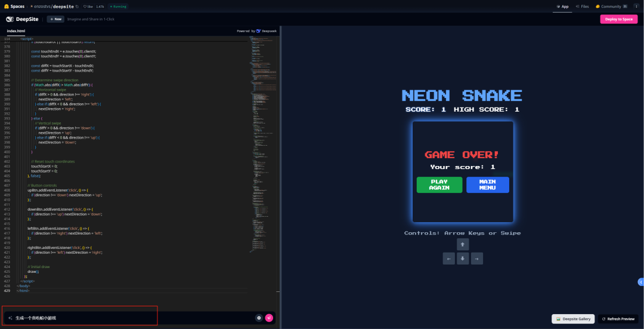Click code line 412 downBtn.addEventListener

pos(60,210)
